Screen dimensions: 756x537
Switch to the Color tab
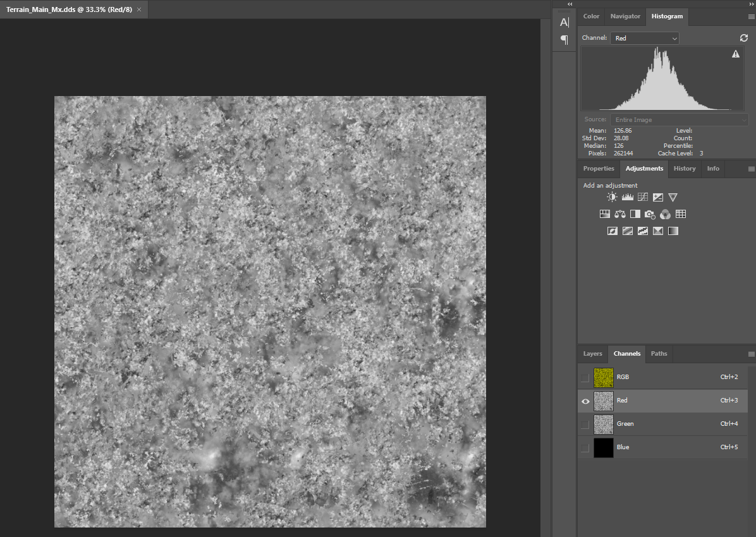591,16
